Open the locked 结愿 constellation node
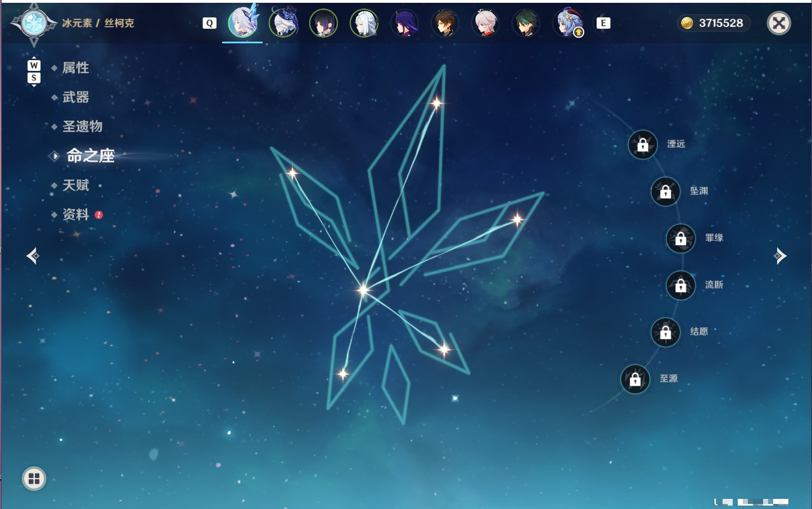 [666, 332]
